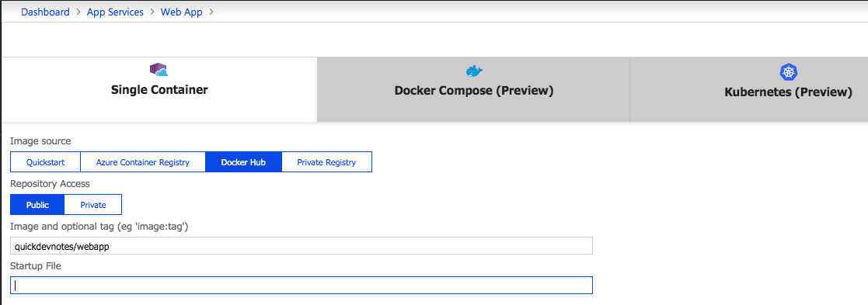Screen dimensions: 868x305
Task: Open the App Services breadcrumb link
Action: pyautogui.click(x=115, y=12)
